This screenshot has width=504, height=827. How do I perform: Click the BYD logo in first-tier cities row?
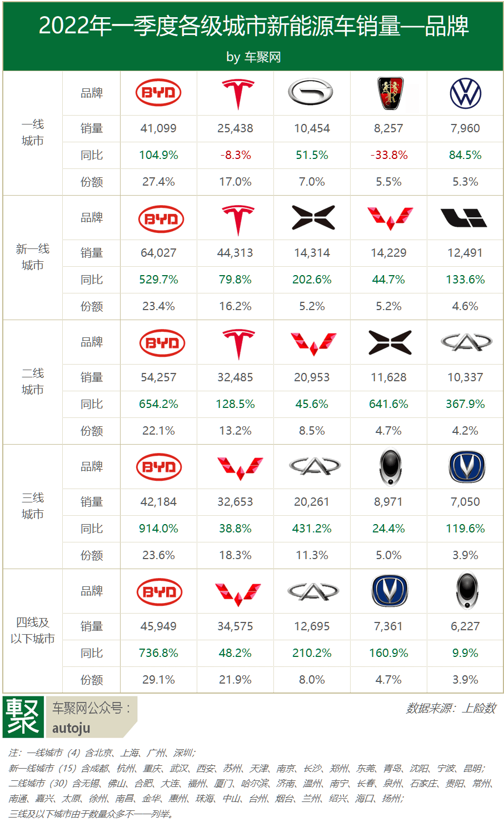[x=158, y=93]
